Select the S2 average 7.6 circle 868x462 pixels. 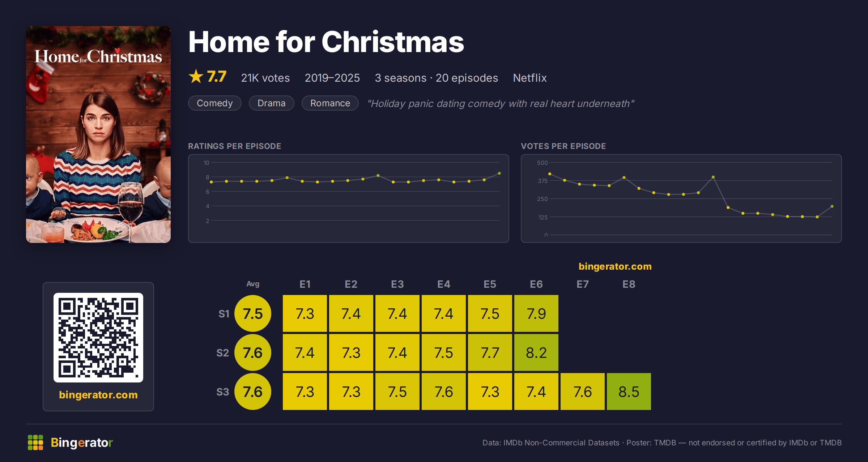(253, 352)
